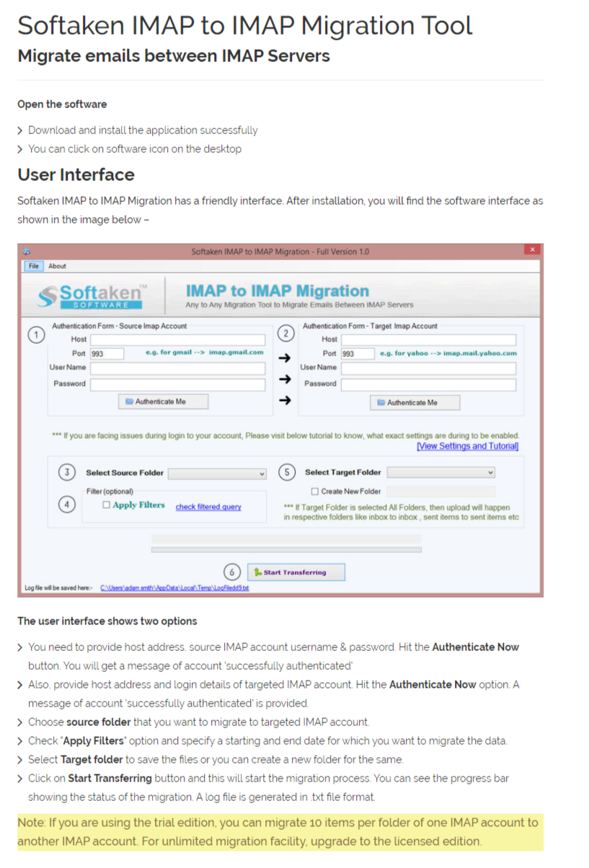Screen dimensions: 589x868
Task: Click 'You can click on software icon' item
Action: [135, 149]
